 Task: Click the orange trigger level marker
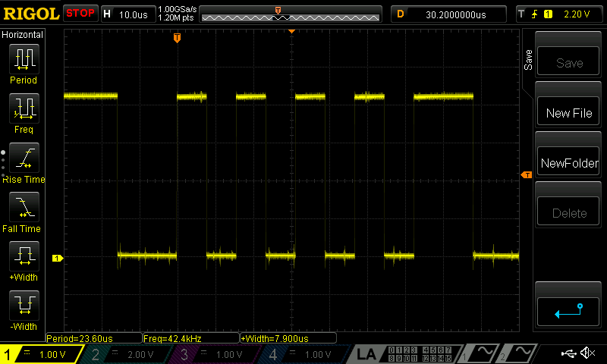pyautogui.click(x=526, y=175)
